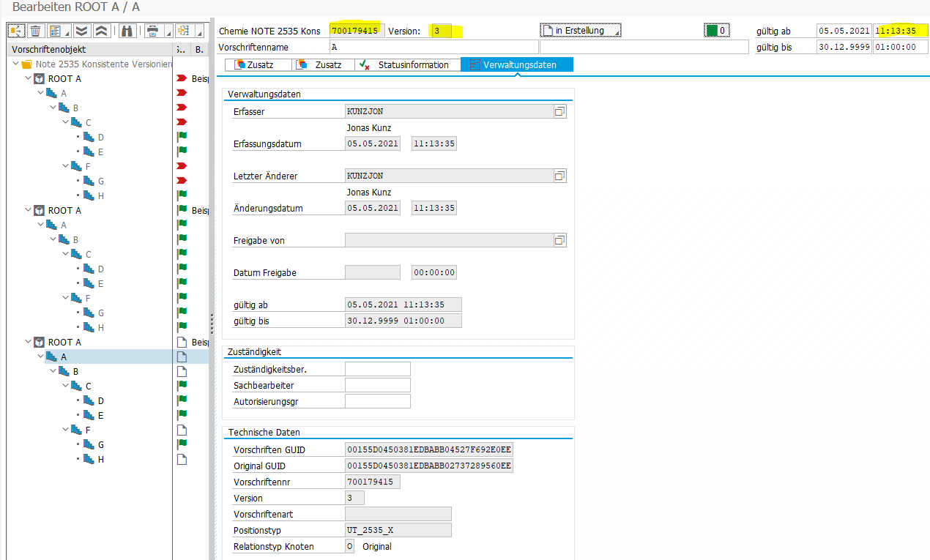Collapse the first ROOT A tree node
The image size is (930, 560).
coord(28,79)
